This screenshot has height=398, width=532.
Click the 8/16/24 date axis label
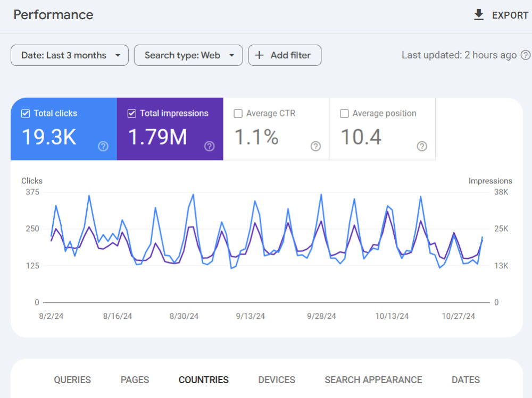click(x=118, y=316)
